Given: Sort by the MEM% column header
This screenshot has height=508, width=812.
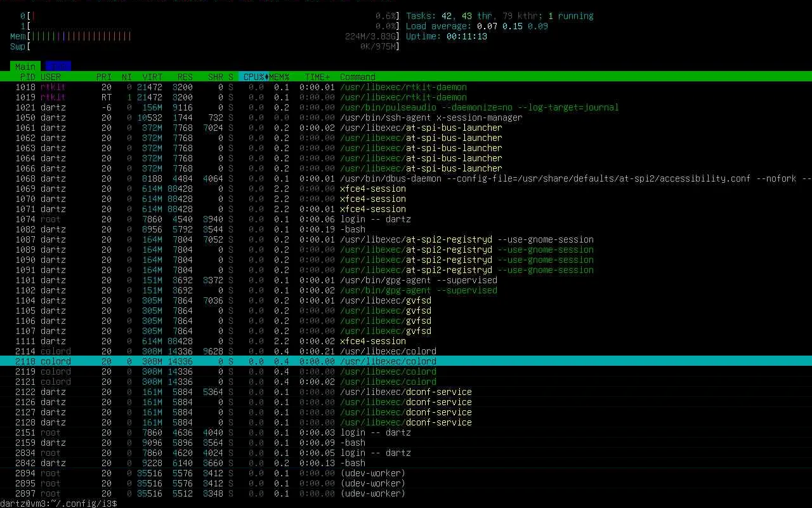Looking at the screenshot, I should (x=279, y=77).
